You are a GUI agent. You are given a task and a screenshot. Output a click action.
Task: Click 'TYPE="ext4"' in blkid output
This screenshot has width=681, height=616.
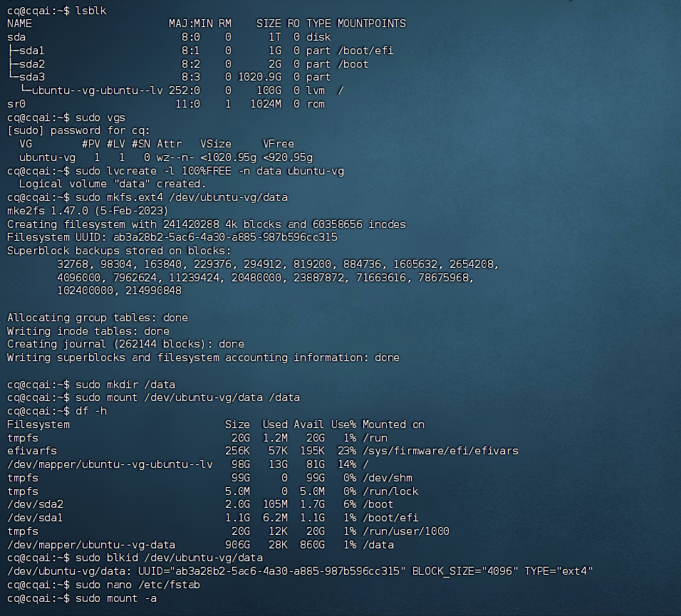point(558,571)
